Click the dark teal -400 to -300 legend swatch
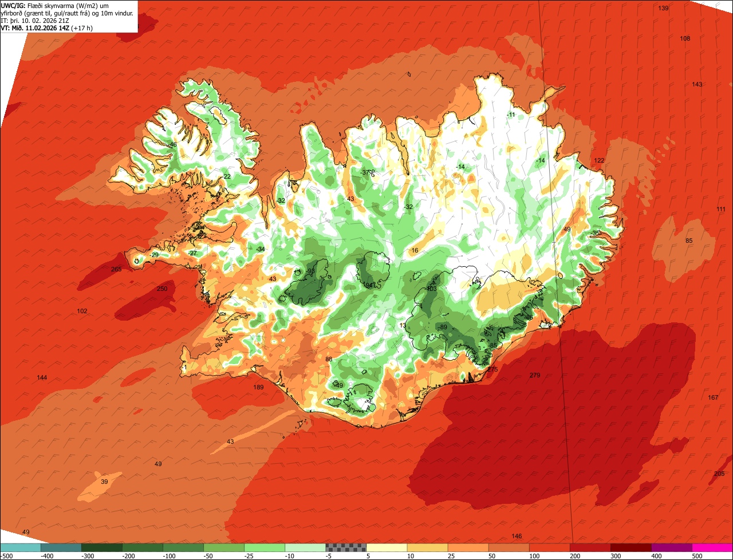The height and width of the screenshot is (560, 733). point(61,547)
